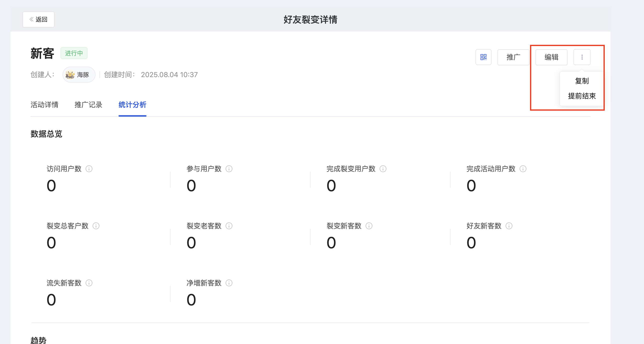Click the 新客 activity title
This screenshot has height=344, width=644.
click(x=42, y=53)
